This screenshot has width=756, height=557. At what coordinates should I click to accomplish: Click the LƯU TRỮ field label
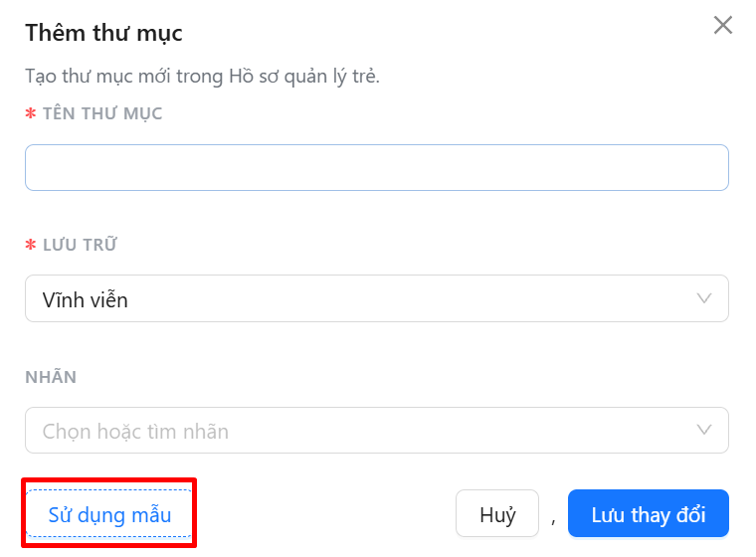point(80,245)
